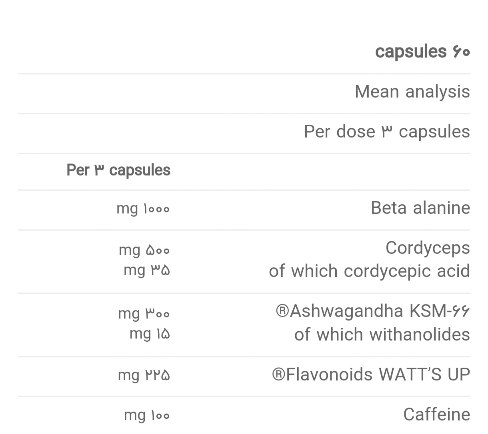Click the 'Per dose 3 capsules' text

pyautogui.click(x=387, y=132)
